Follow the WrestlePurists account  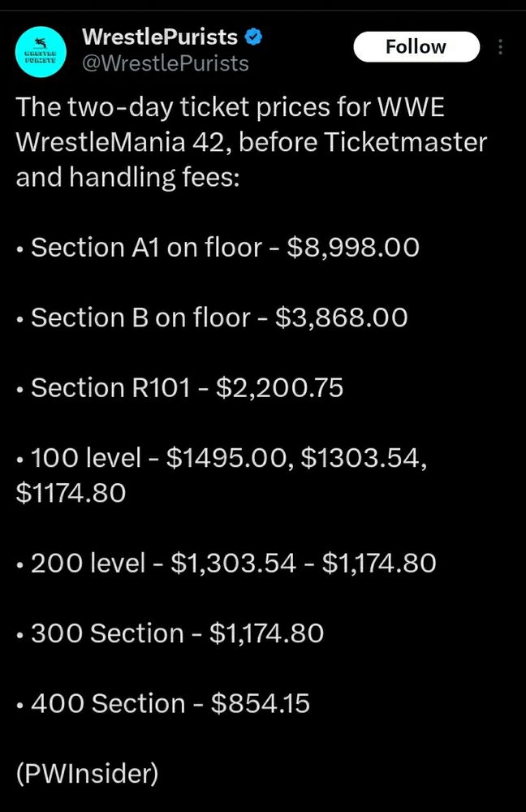click(416, 47)
